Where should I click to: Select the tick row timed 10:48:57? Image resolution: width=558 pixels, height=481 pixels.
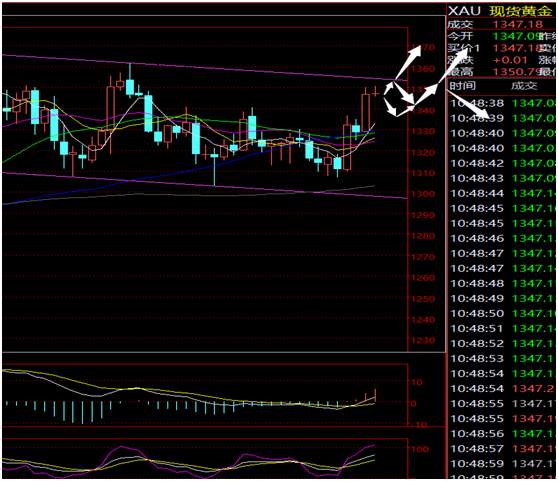502,449
